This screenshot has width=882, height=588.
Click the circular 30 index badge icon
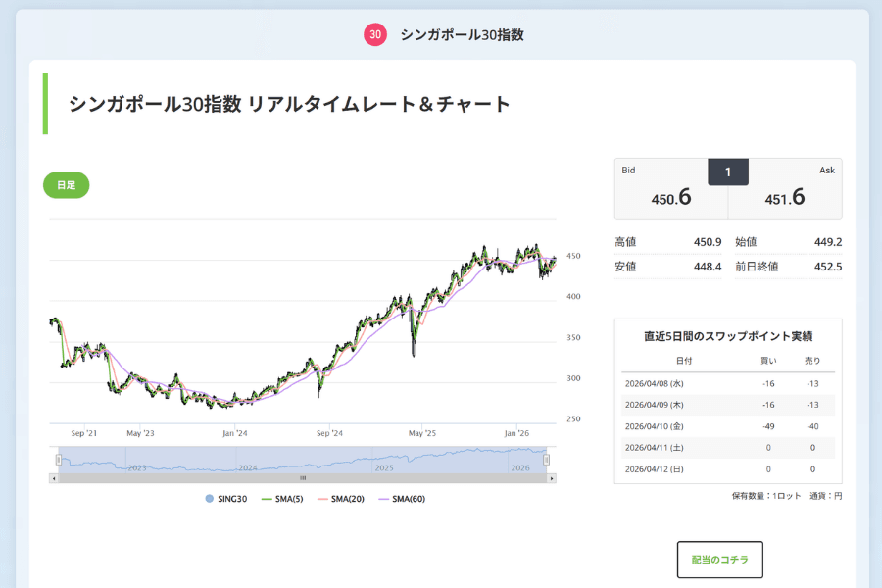(376, 33)
